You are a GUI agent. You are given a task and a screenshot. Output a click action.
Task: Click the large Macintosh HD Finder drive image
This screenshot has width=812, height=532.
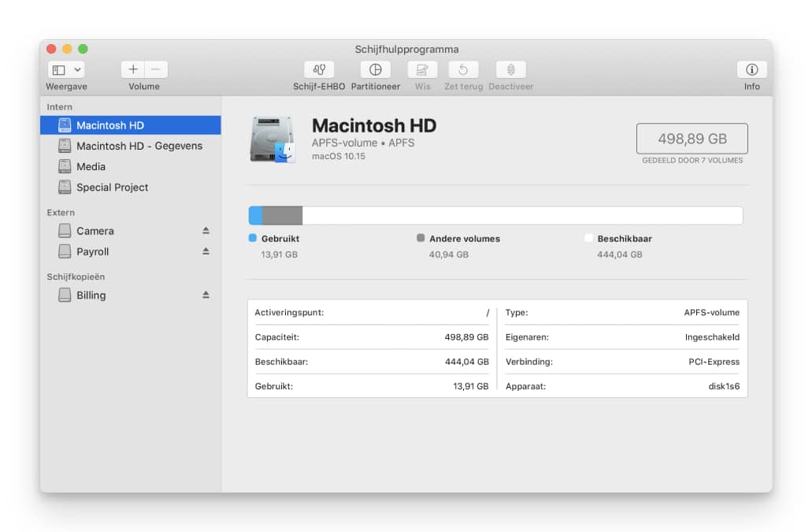(273, 140)
